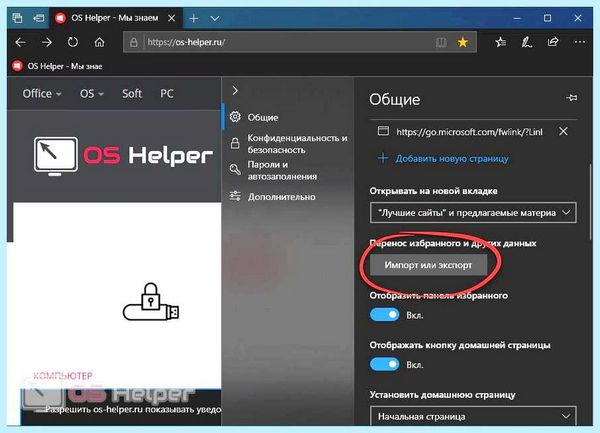Open OS Helper favorites bar bookmark
The height and width of the screenshot is (433, 600).
tap(57, 66)
